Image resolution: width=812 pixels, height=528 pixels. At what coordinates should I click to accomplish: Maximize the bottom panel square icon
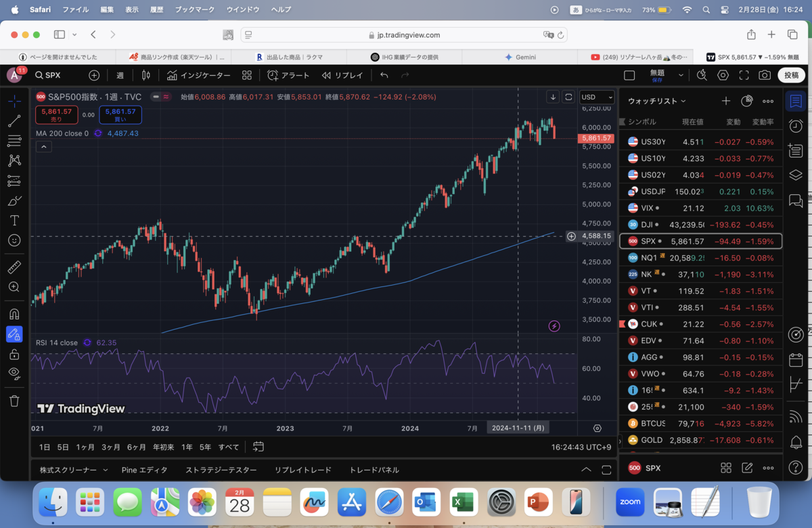(x=605, y=470)
